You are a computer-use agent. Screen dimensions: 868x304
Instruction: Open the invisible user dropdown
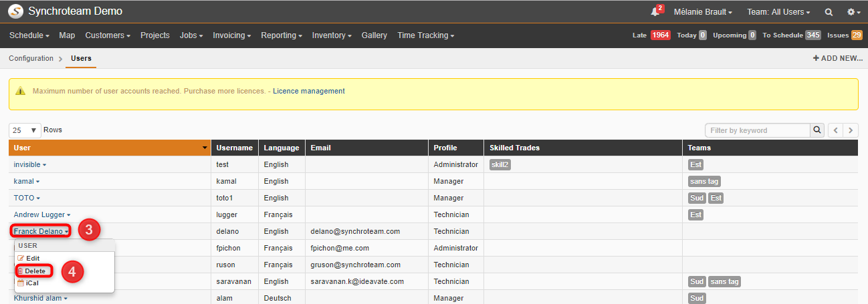pos(30,164)
